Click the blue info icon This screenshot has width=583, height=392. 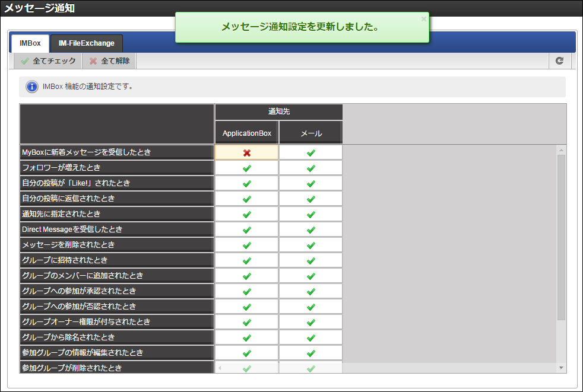32,87
